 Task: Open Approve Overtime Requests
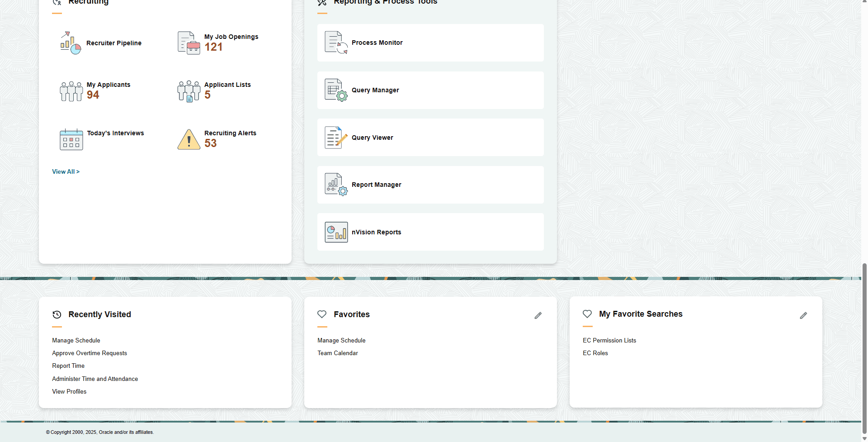point(89,353)
